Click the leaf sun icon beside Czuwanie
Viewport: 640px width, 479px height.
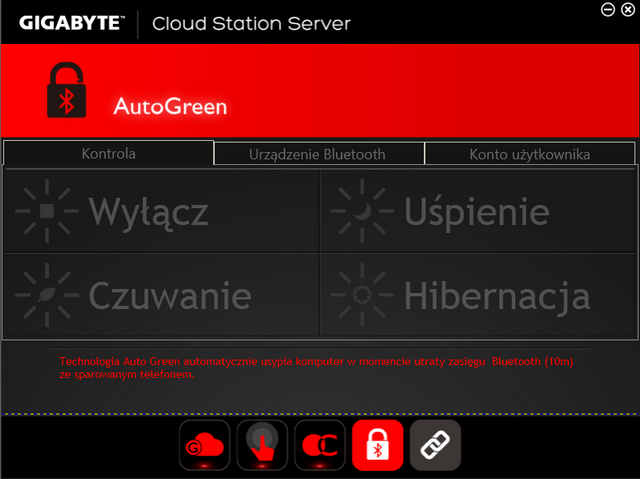(47, 295)
